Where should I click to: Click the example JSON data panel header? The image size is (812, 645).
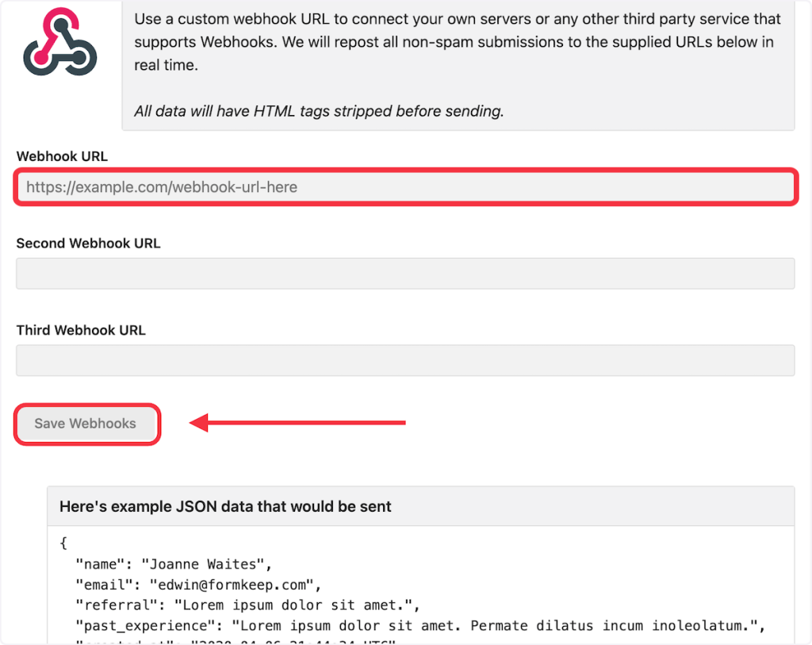coord(225,506)
